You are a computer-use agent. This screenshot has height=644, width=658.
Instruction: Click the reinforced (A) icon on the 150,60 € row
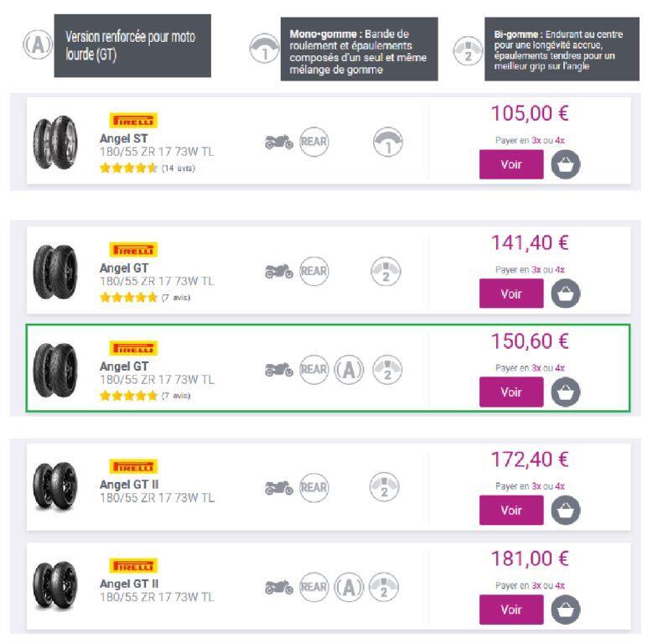348,370
